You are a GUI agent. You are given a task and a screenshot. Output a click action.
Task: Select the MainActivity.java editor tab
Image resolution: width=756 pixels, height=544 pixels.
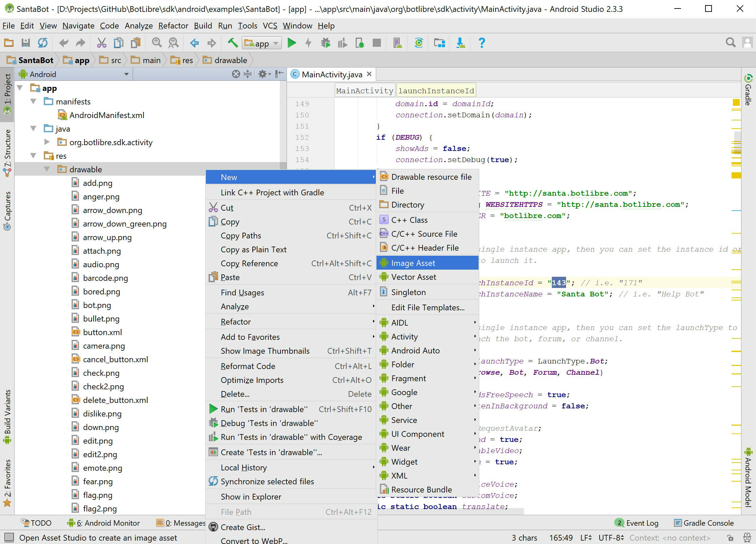point(332,74)
